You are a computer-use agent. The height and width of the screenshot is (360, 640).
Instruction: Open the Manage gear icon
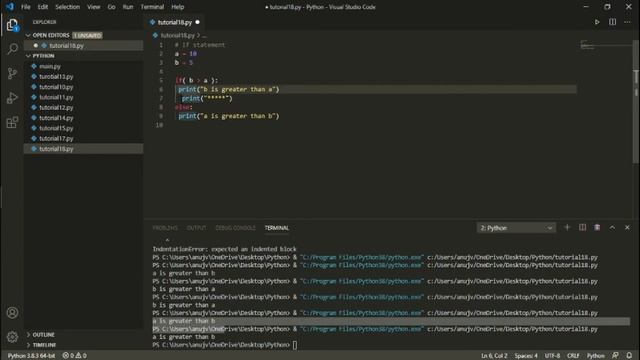(12, 337)
